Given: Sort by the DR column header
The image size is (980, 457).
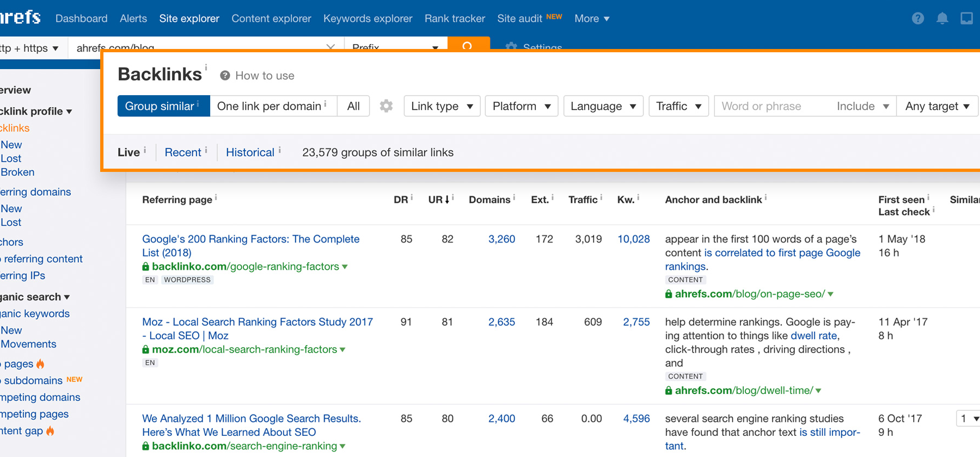Looking at the screenshot, I should (401, 200).
